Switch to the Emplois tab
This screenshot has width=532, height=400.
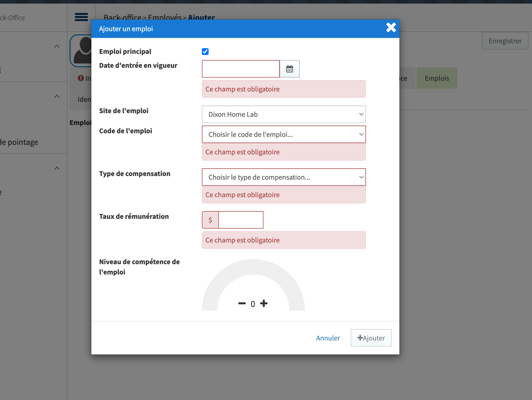coord(436,78)
